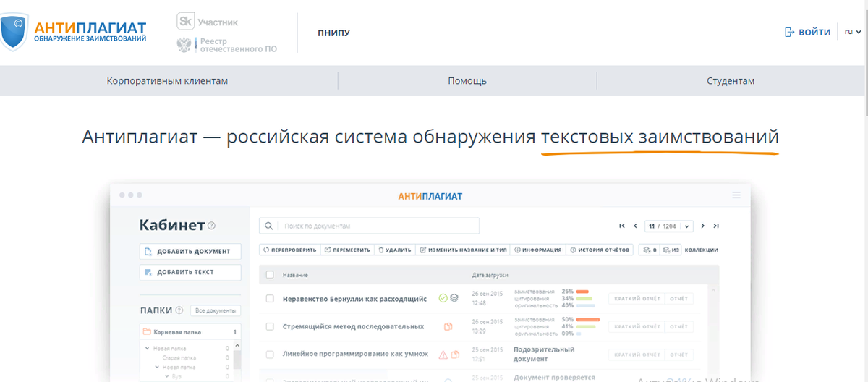868x382 pixels.
Task: Check the Линейное программирование document checkbox
Action: pyautogui.click(x=270, y=355)
